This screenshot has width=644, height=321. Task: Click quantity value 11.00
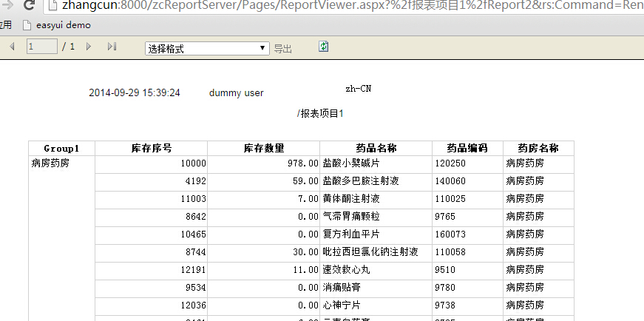(305, 270)
